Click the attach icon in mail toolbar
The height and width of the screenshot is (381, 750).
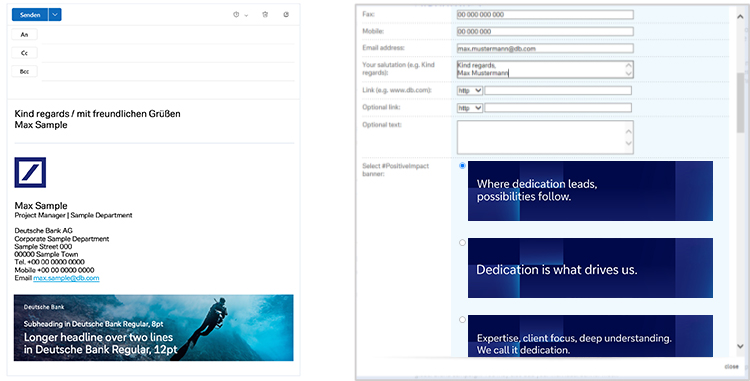tap(236, 15)
